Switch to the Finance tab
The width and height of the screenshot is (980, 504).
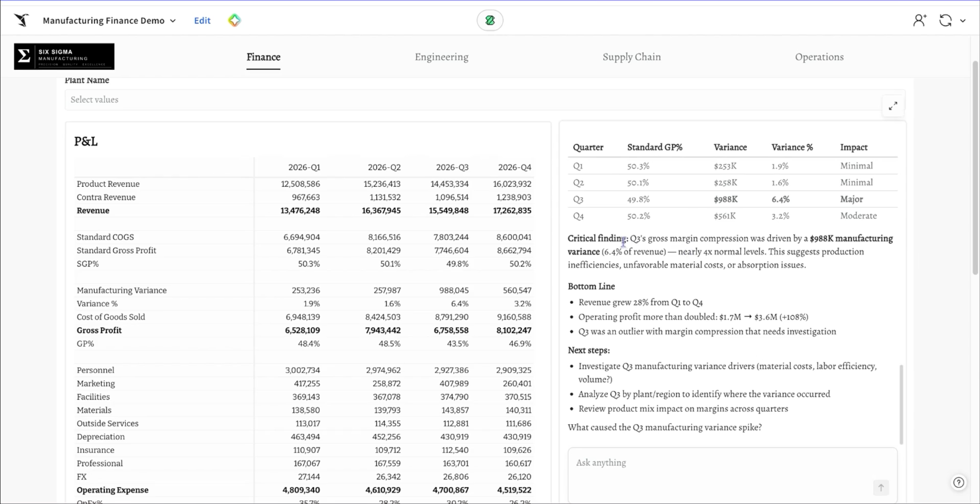tap(263, 57)
